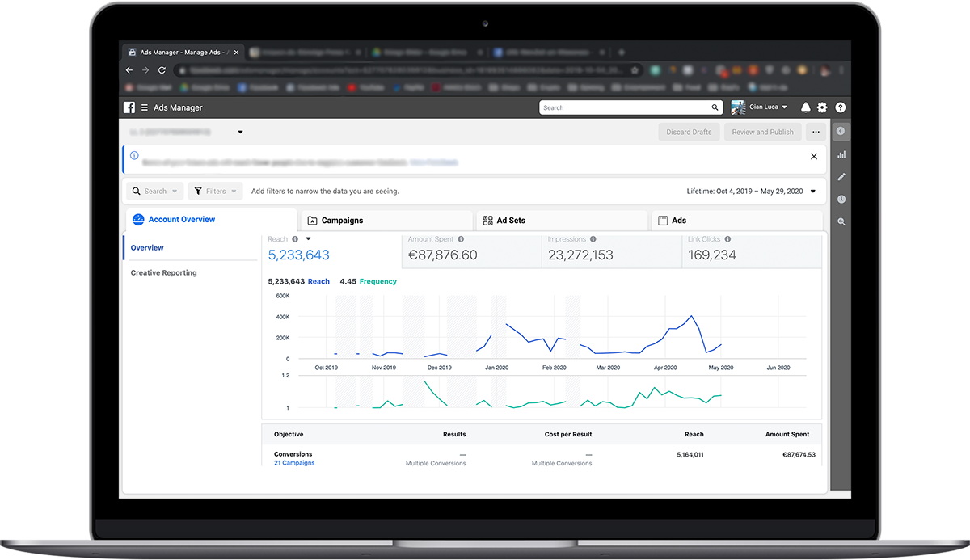Open the notifications bell
Image resolution: width=970 pixels, height=560 pixels.
pyautogui.click(x=806, y=107)
